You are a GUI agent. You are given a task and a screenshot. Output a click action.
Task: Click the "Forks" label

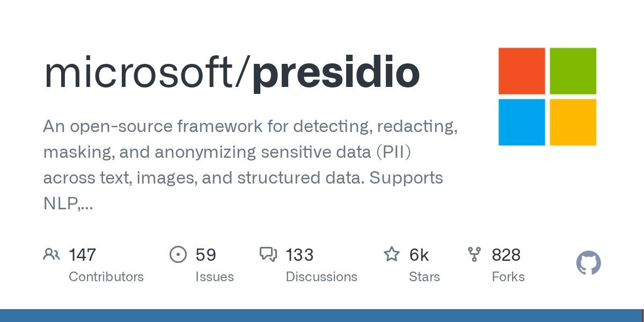(508, 277)
